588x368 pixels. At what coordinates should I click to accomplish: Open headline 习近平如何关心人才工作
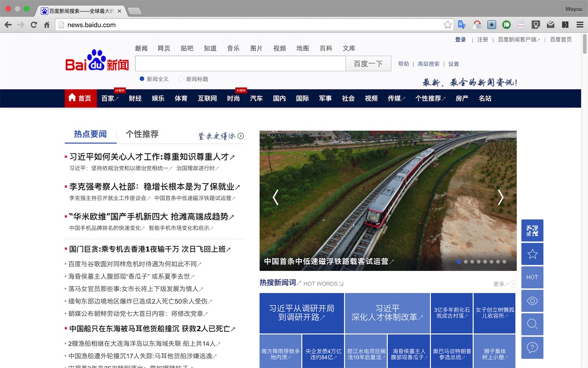coord(152,157)
